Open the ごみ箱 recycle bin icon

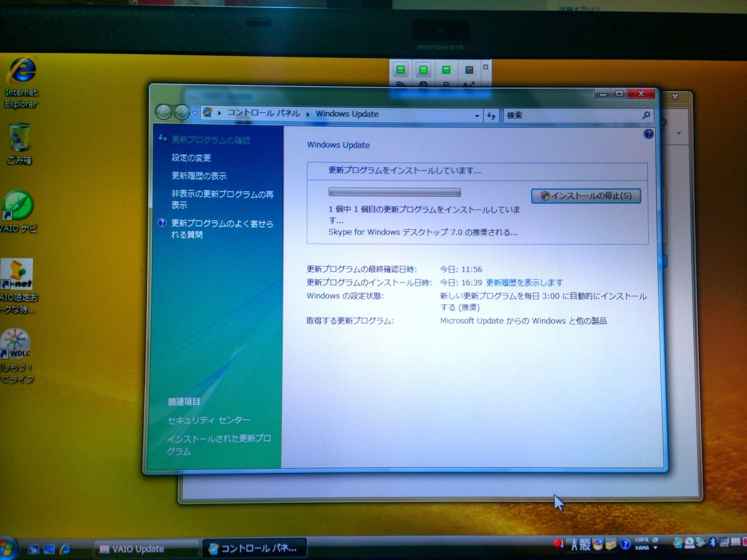[x=19, y=144]
